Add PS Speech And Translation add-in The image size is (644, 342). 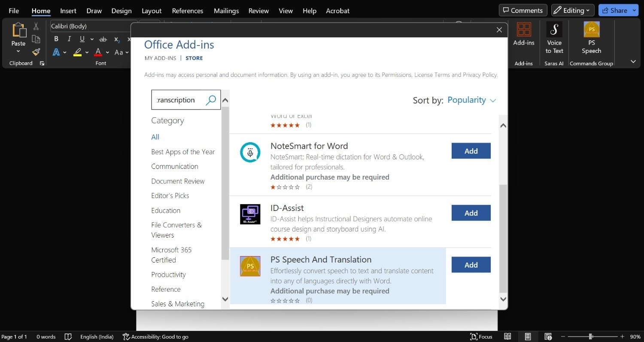click(x=471, y=265)
